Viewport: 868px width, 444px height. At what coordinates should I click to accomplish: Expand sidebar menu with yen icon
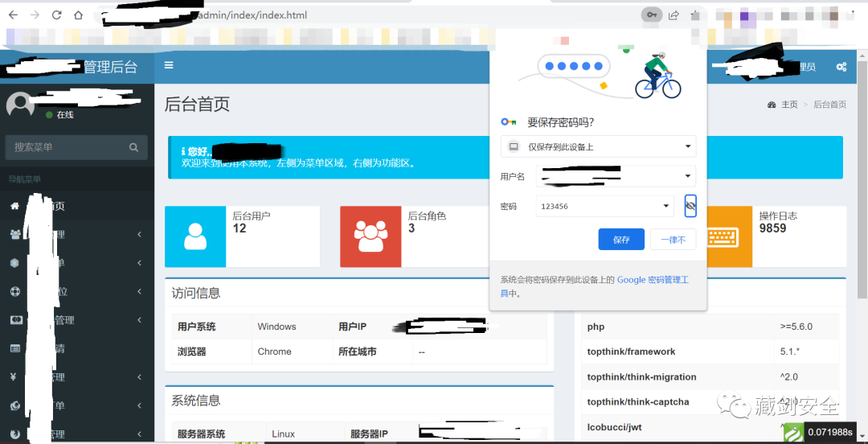[x=77, y=377]
